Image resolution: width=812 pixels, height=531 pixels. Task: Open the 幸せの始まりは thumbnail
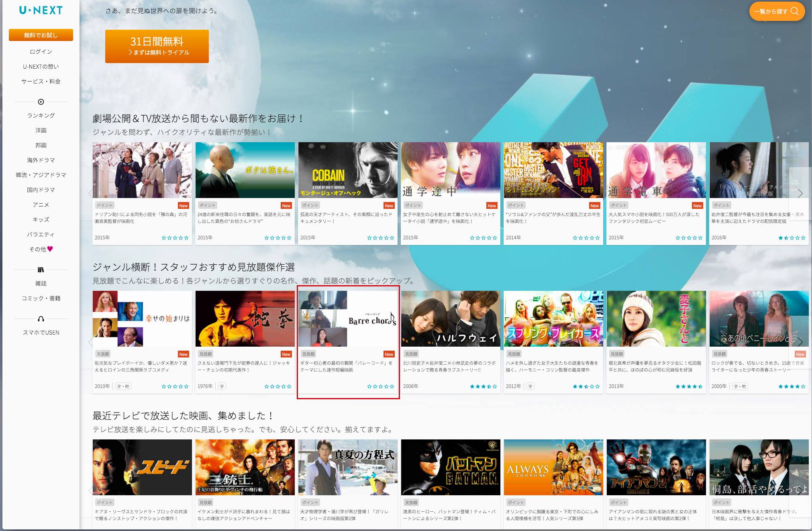tap(142, 319)
